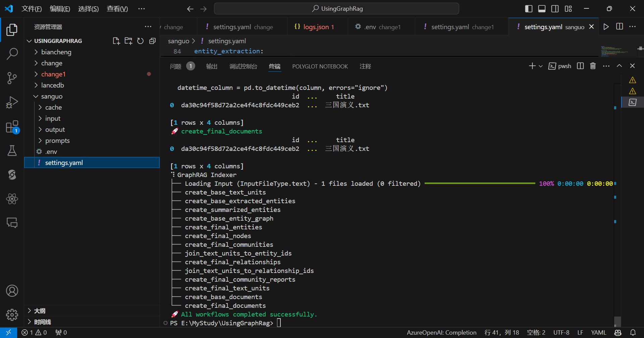This screenshot has height=338, width=644.
Task: Change the YAML language mode in status bar
Action: 598,333
